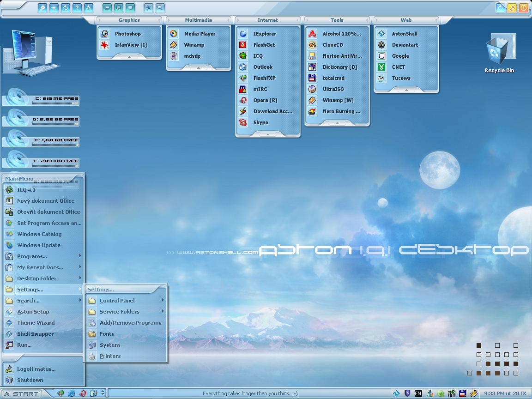Open the magnifier search icon in top toolbar
Screen dimensions: 532x399
tap(160, 8)
